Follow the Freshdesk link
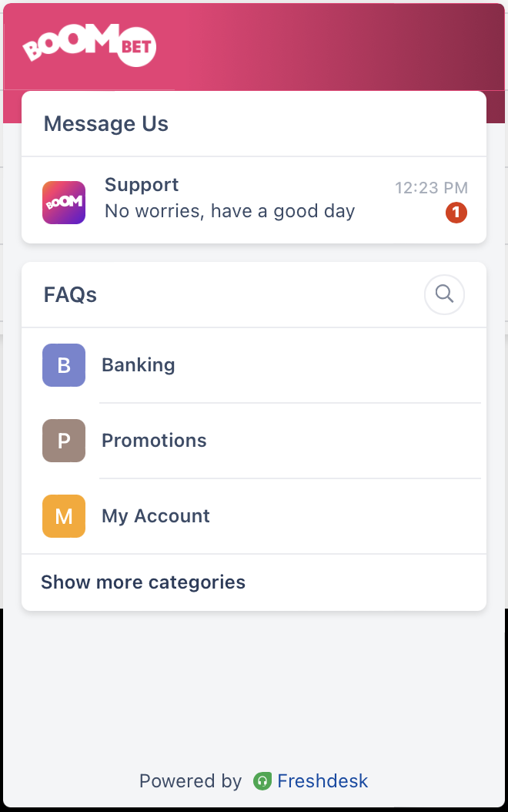This screenshot has width=508, height=812. coord(323,781)
